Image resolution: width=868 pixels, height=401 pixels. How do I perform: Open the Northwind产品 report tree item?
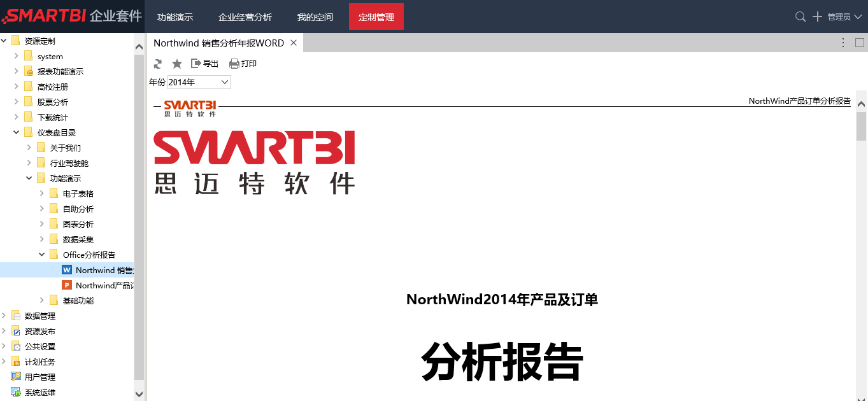pyautogui.click(x=104, y=285)
